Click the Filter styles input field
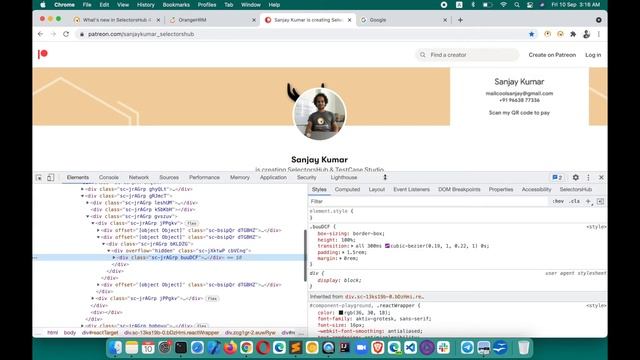 pyautogui.click(x=428, y=201)
